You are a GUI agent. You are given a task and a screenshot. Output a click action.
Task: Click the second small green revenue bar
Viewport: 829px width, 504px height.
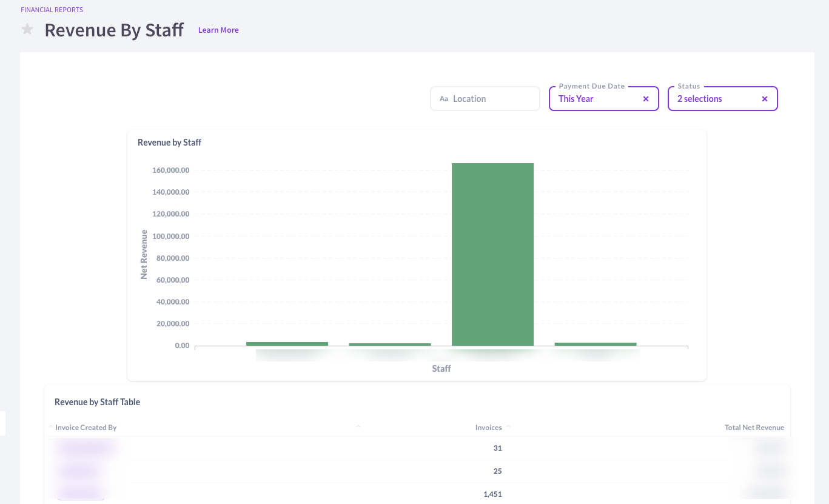click(x=390, y=344)
